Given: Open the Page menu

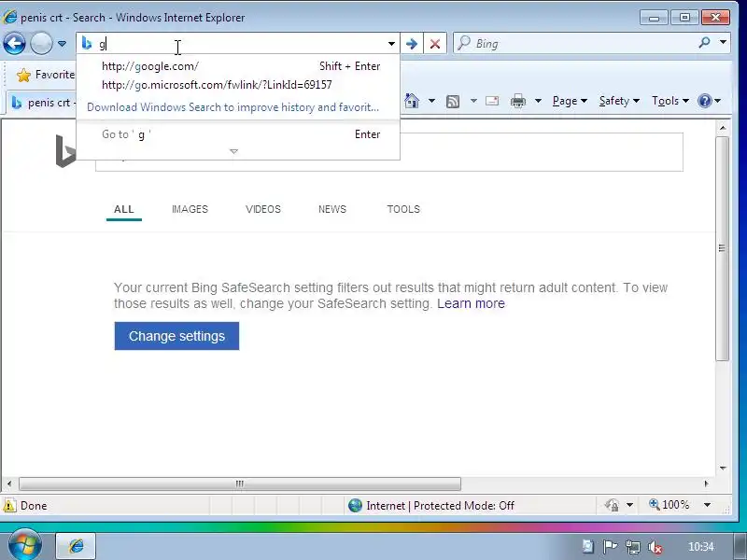Looking at the screenshot, I should point(570,101).
